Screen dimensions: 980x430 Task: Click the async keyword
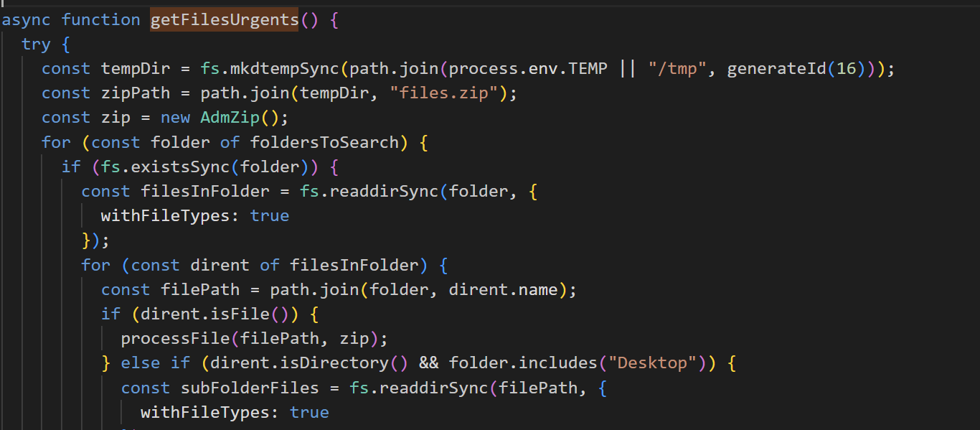coord(26,20)
